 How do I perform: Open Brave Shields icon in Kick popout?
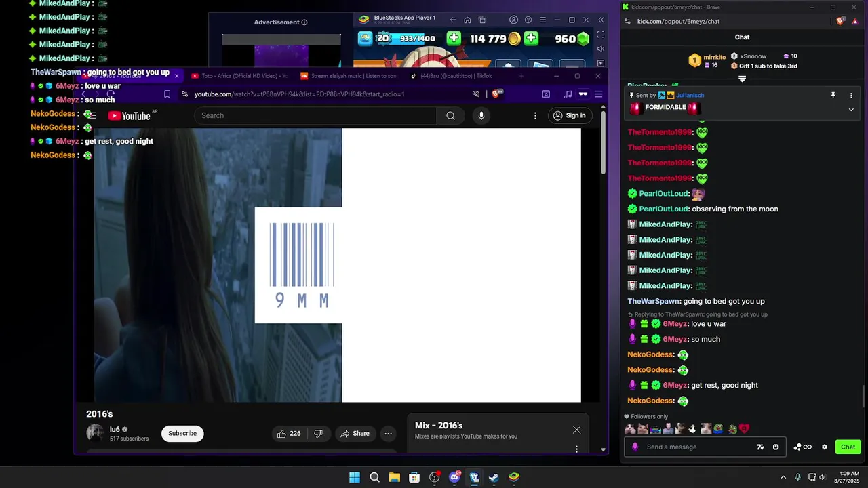[x=841, y=21]
